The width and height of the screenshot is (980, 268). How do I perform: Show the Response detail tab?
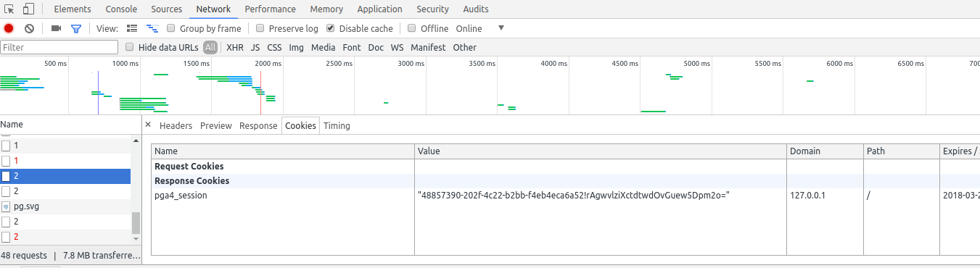[x=258, y=125]
